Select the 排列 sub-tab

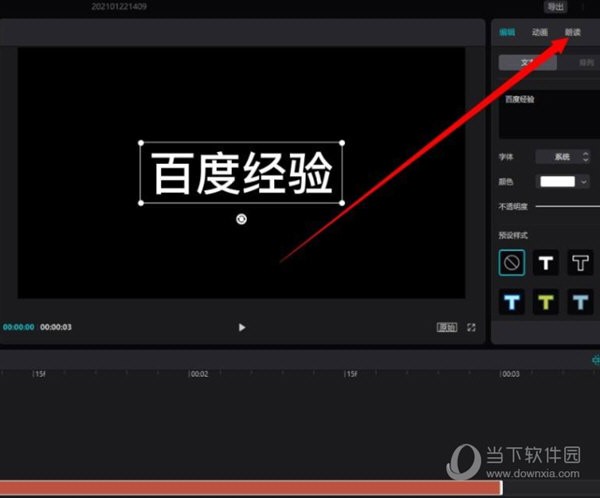tap(585, 62)
